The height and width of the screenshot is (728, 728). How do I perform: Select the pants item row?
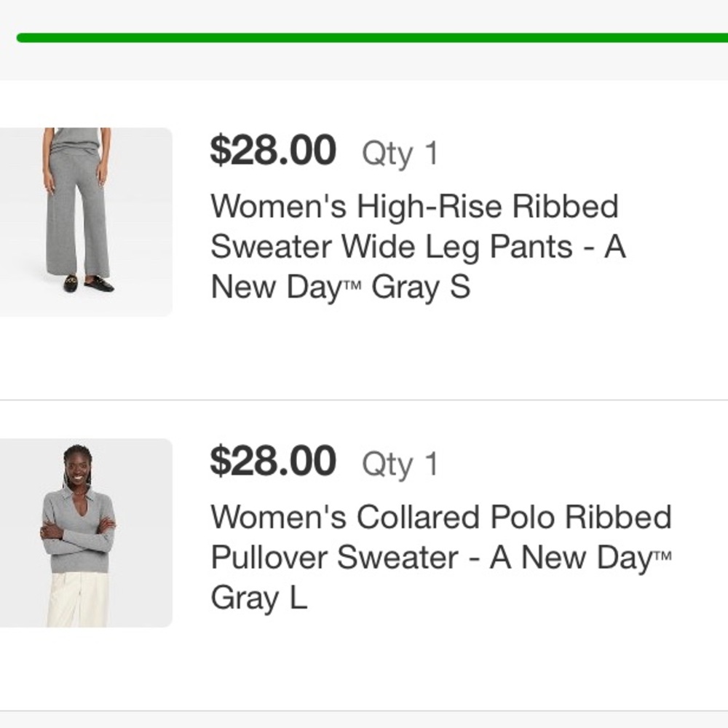pyautogui.click(x=364, y=218)
